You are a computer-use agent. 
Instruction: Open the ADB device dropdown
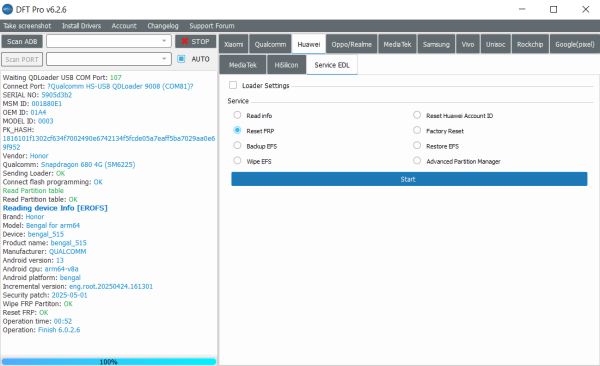109,41
